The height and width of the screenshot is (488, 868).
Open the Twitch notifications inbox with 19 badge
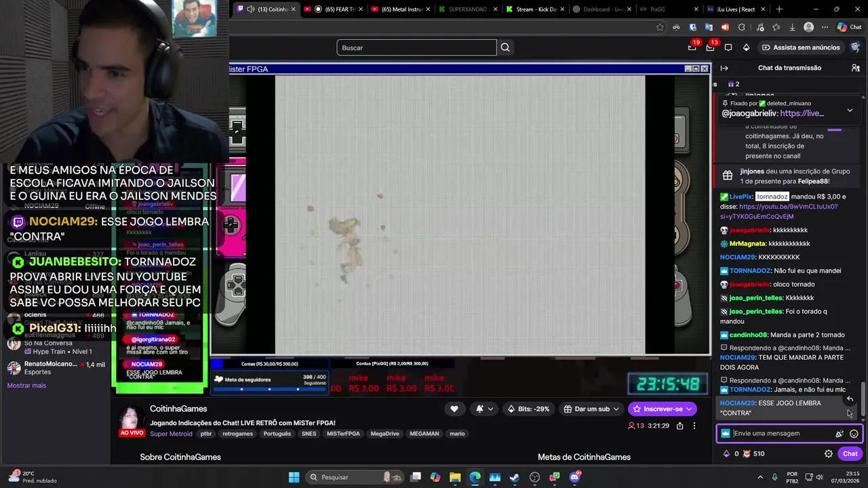click(x=692, y=47)
